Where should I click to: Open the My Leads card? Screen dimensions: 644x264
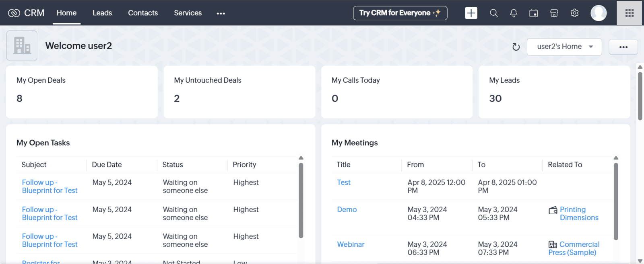click(x=554, y=92)
